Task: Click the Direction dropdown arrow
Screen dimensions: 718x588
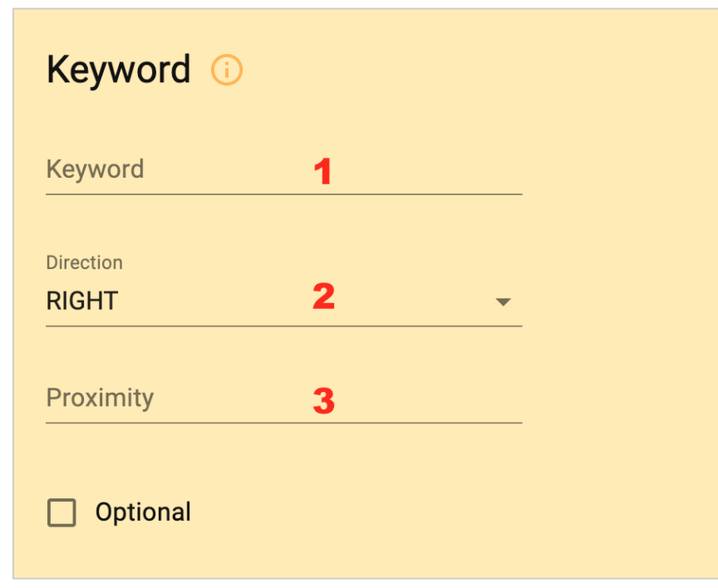Action: (x=504, y=302)
